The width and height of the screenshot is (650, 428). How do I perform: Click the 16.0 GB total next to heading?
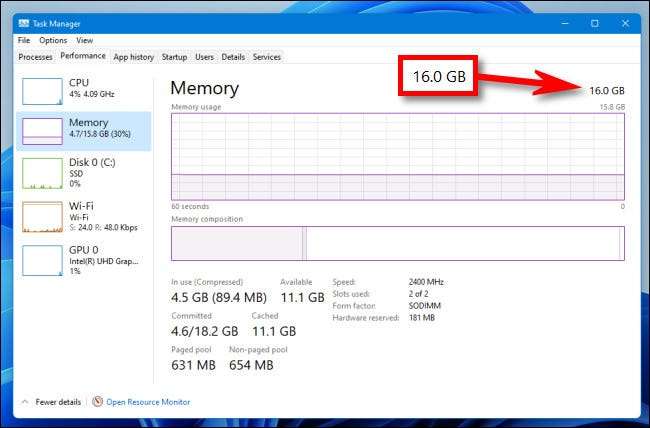(x=607, y=90)
